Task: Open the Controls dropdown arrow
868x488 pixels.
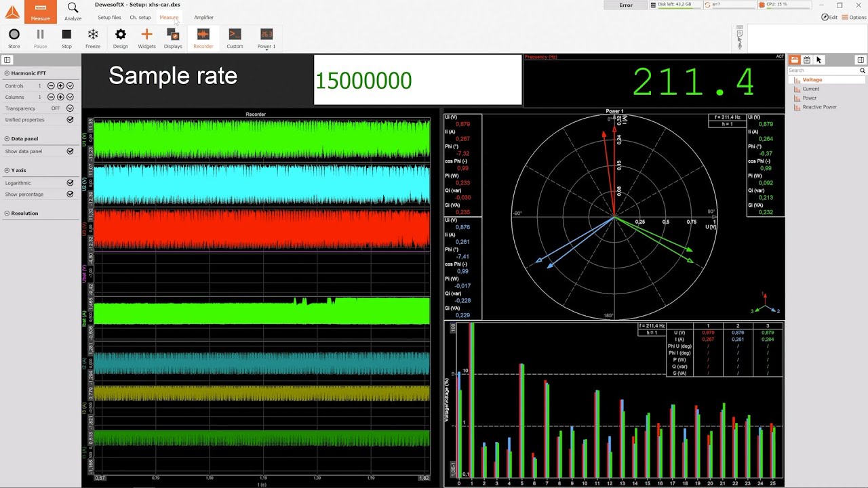Action: coord(70,86)
